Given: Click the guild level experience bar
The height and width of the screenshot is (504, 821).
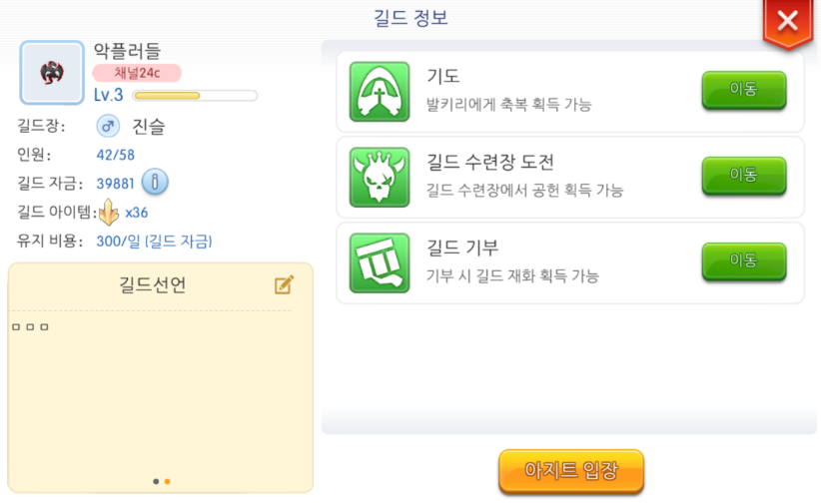Looking at the screenshot, I should tap(195, 96).
